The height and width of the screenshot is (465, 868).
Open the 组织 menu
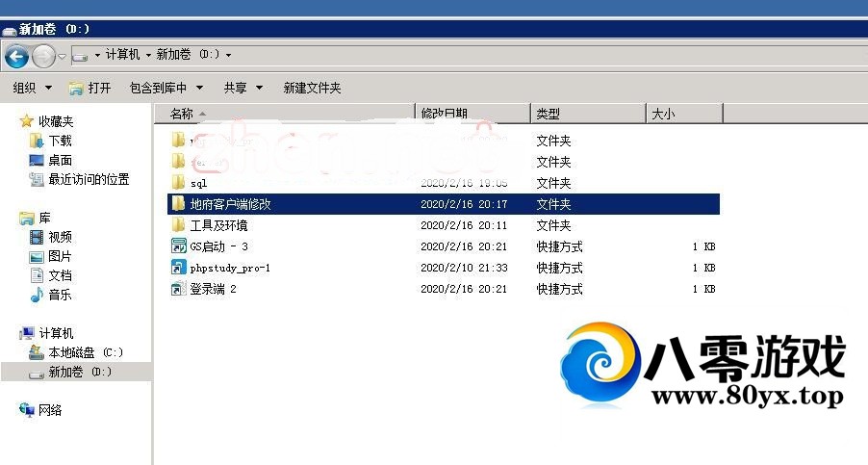(32, 88)
